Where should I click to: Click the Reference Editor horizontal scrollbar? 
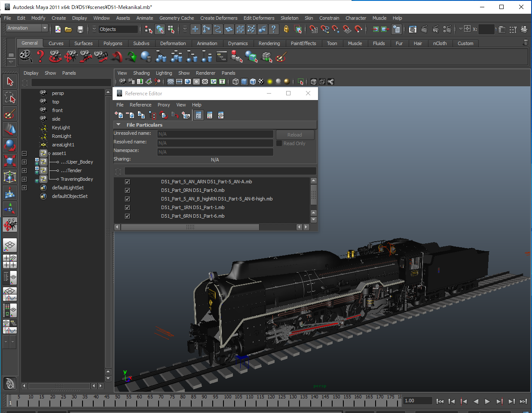click(190, 227)
